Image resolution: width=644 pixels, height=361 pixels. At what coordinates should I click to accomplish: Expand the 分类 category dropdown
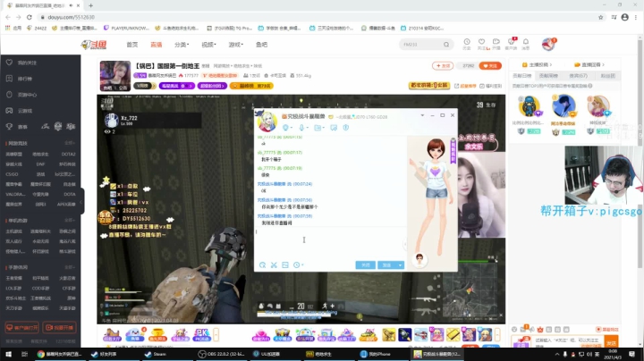pyautogui.click(x=182, y=45)
